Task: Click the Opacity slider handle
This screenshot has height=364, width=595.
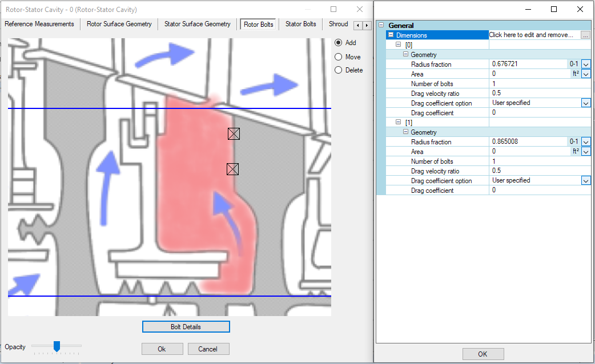Action: point(57,346)
